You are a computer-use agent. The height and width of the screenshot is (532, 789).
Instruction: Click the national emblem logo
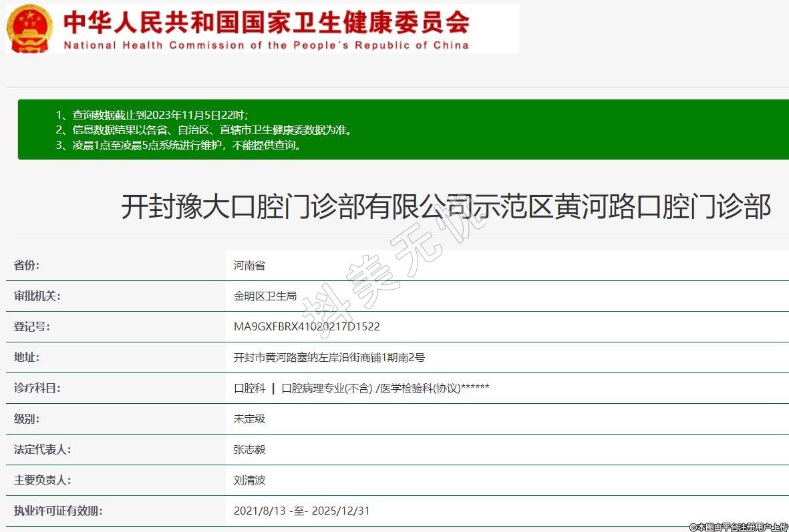click(29, 28)
